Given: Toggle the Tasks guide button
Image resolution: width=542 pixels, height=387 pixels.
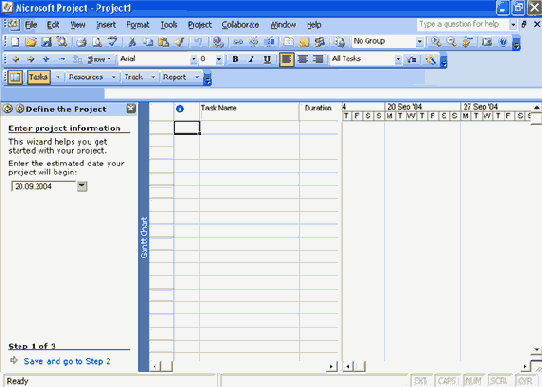Looking at the screenshot, I should [38, 77].
